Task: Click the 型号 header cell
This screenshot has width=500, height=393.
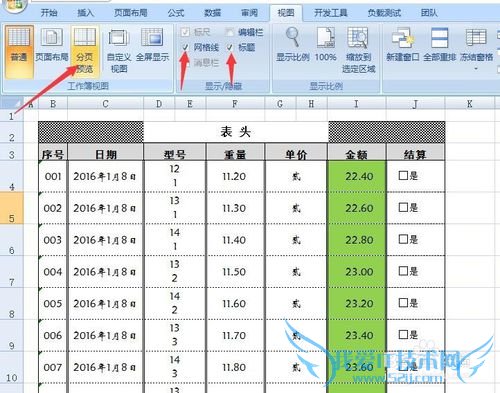Action: coord(175,153)
